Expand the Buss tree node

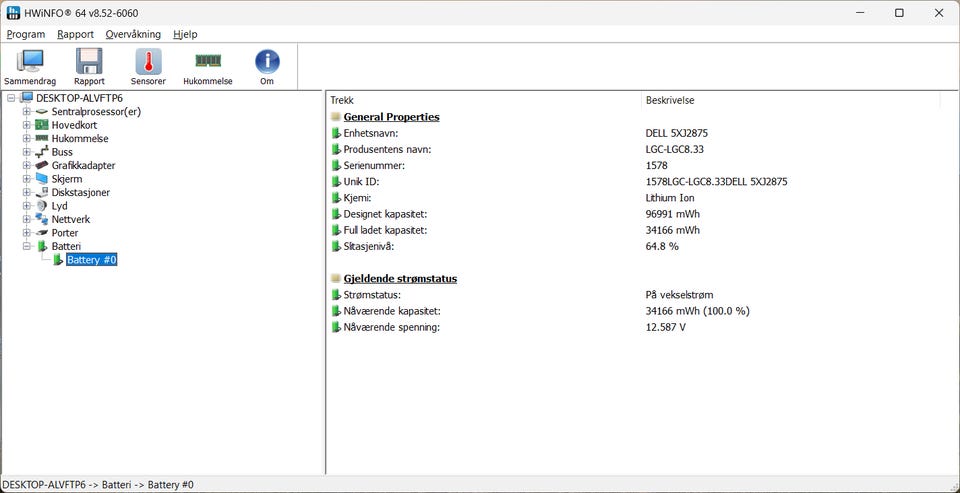26,152
